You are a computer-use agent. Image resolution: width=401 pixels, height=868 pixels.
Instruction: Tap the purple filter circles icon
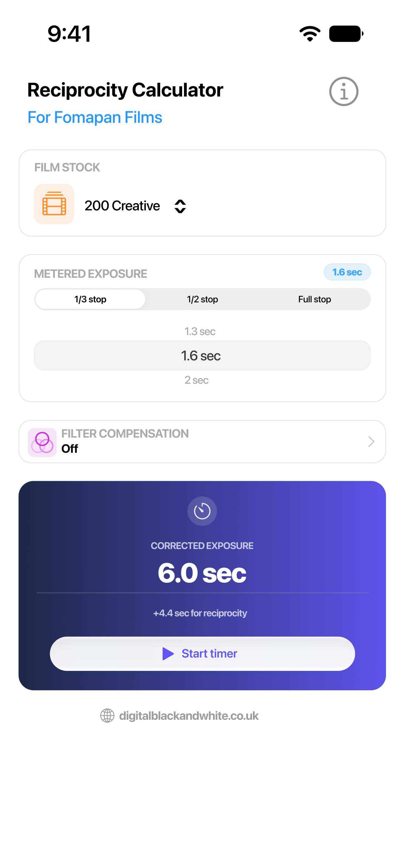42,442
